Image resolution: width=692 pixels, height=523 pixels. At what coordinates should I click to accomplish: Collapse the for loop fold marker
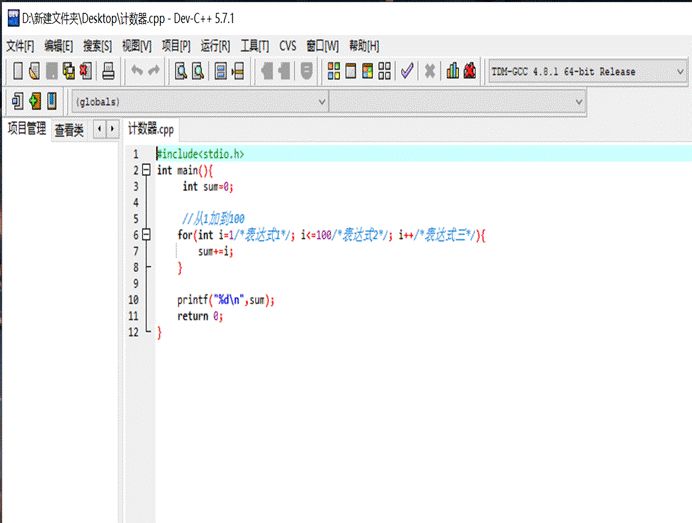pos(147,235)
